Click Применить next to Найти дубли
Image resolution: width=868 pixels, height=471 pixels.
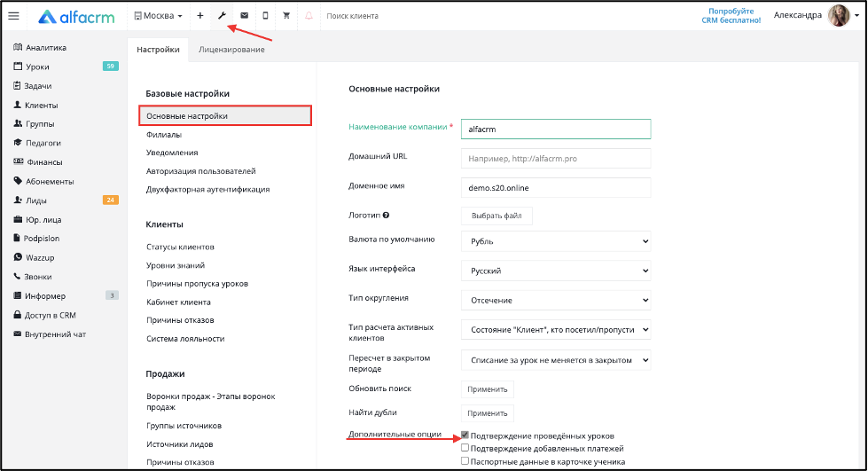(x=487, y=413)
